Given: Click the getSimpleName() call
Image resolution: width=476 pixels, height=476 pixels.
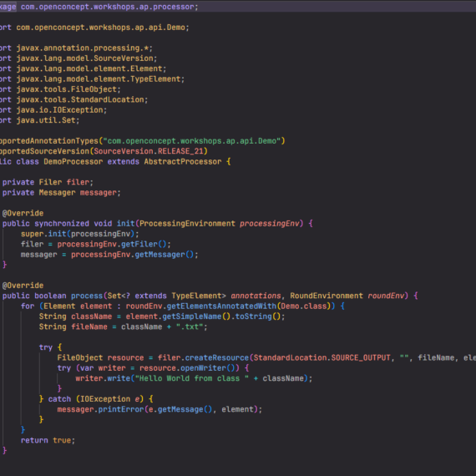Looking at the screenshot, I should click(x=196, y=316).
